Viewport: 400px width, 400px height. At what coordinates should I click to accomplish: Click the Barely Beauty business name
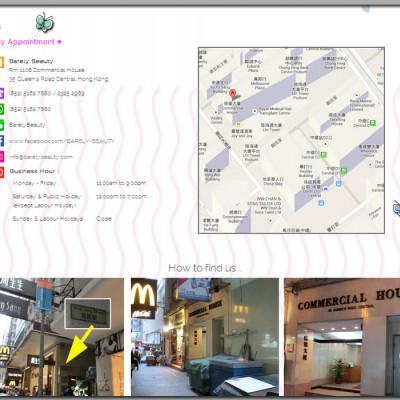click(x=31, y=61)
